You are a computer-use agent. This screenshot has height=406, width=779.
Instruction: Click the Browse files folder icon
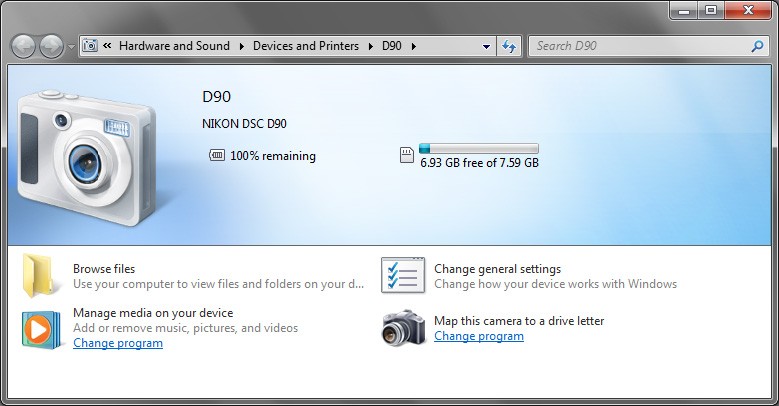click(39, 276)
